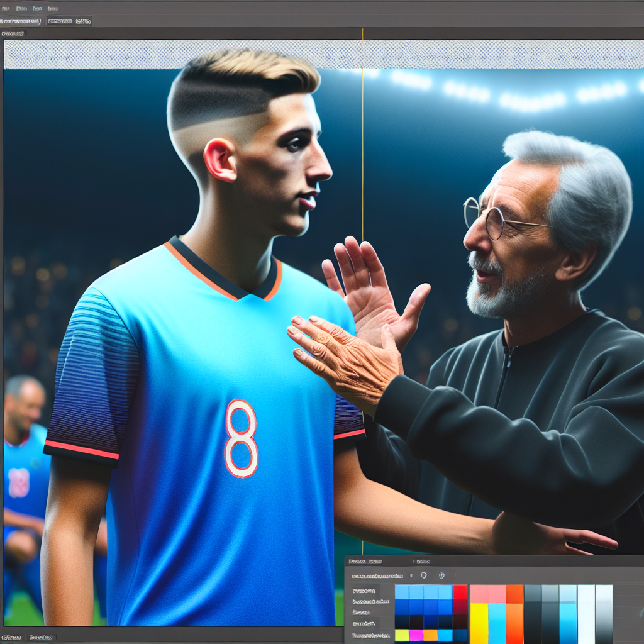644x644 pixels.
Task: Open the fourth menu in the menu bar
Action: [53, 8]
